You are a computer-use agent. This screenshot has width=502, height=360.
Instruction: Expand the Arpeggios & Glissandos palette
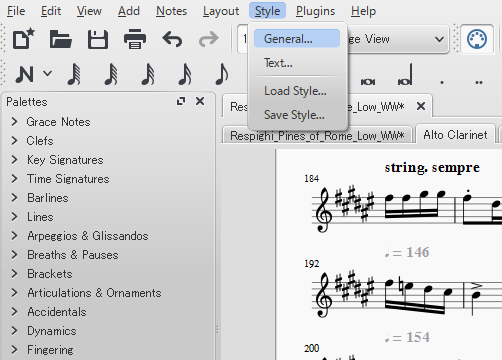coord(14,236)
